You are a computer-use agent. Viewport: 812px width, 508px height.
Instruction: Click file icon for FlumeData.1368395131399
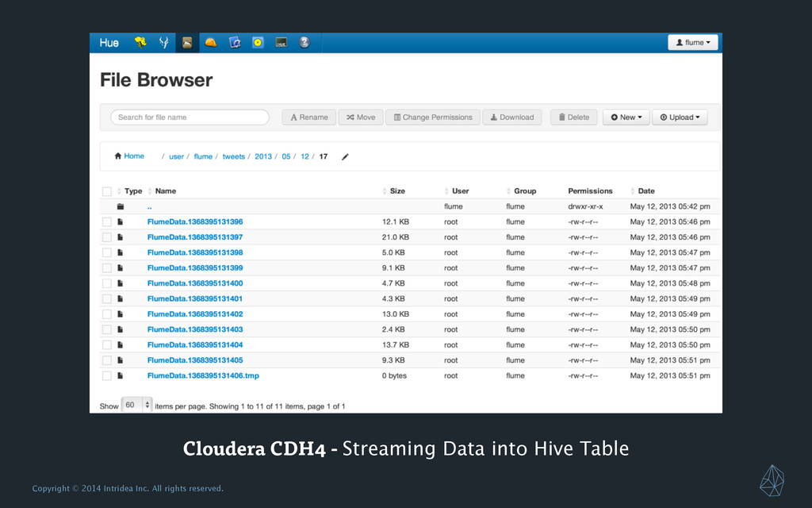[121, 268]
